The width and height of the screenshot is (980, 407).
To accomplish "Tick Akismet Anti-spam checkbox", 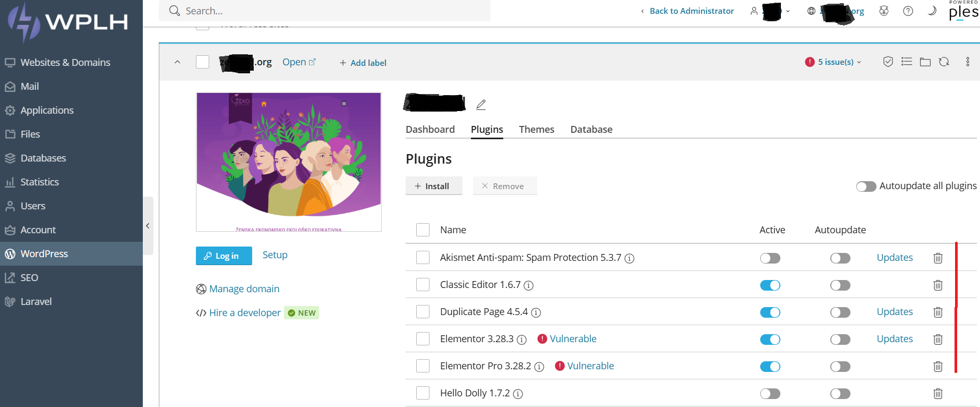I will [x=423, y=257].
